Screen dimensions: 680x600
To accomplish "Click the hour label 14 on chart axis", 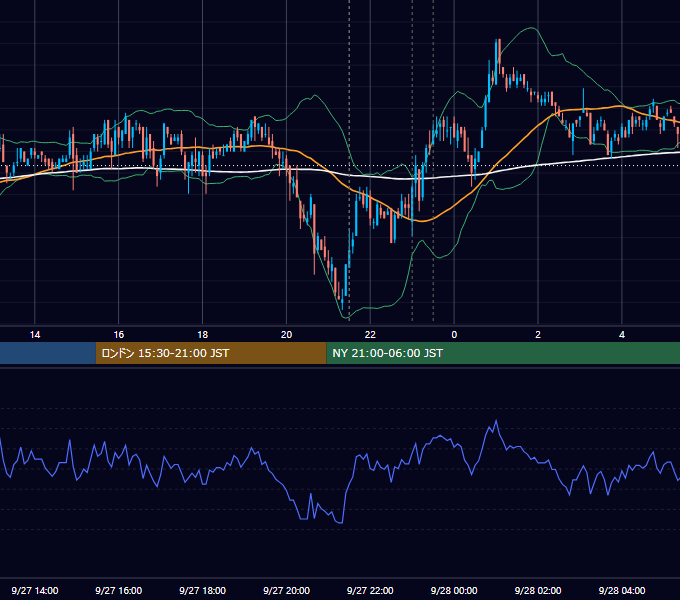I will click(x=35, y=335).
